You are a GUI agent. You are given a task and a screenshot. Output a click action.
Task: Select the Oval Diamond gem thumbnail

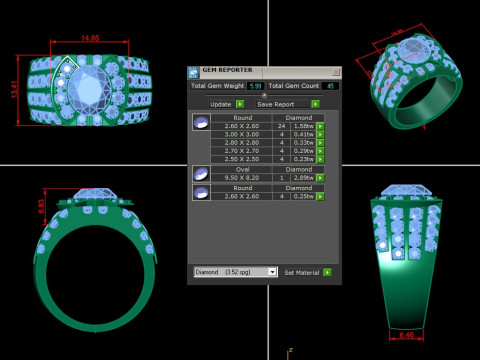point(201,174)
